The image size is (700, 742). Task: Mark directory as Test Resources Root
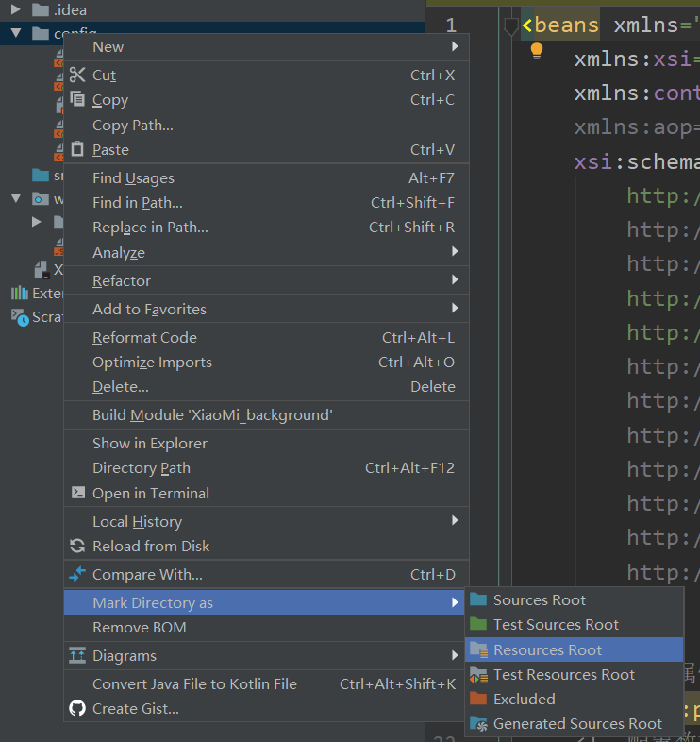[x=575, y=674]
